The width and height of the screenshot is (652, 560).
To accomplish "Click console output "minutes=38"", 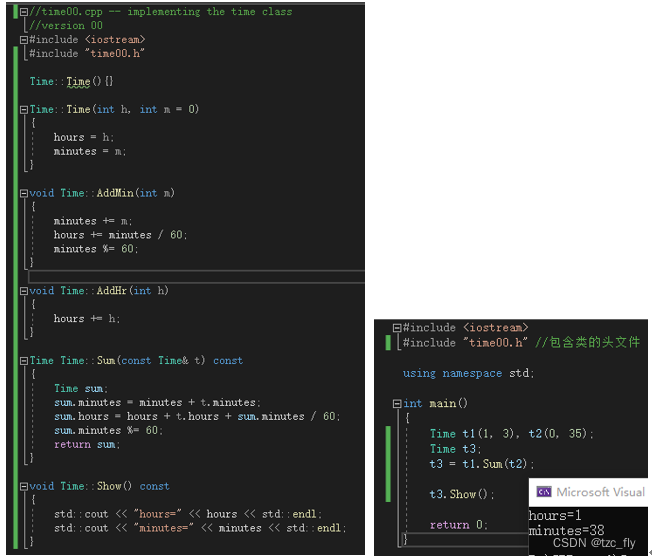I will click(566, 530).
